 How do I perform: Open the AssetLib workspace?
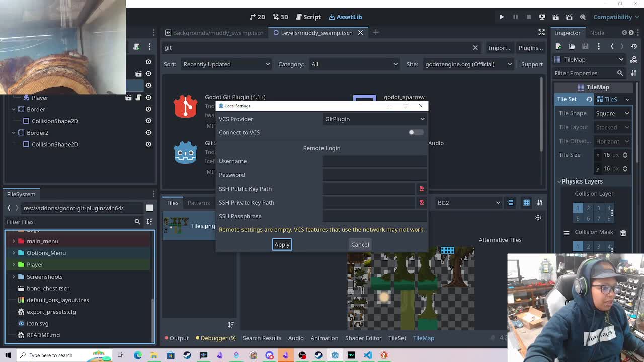pyautogui.click(x=345, y=17)
